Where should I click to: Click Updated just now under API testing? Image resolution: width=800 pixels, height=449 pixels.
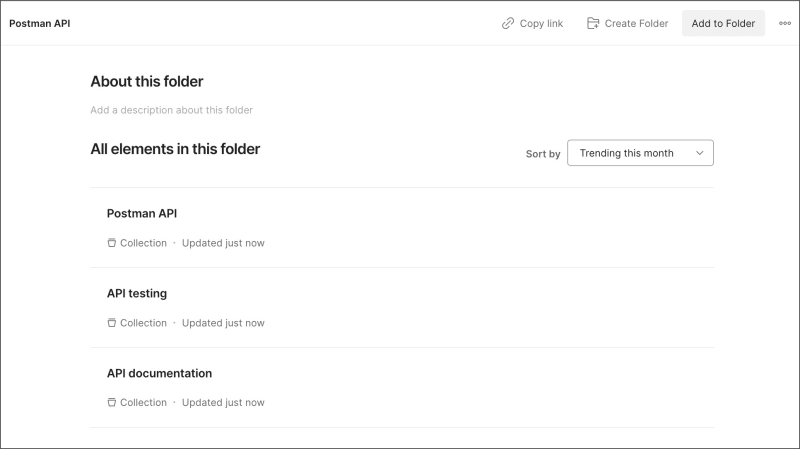[x=223, y=323]
